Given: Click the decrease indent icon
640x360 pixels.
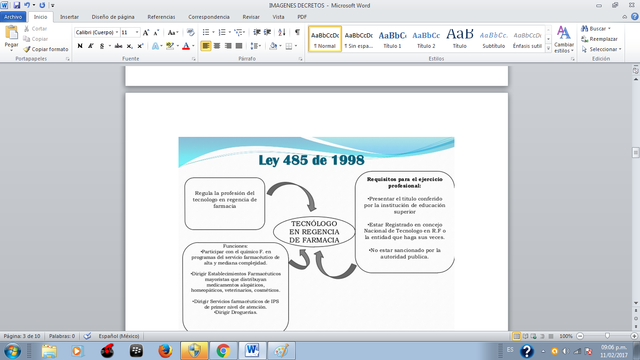Looking at the screenshot, I should [257, 32].
